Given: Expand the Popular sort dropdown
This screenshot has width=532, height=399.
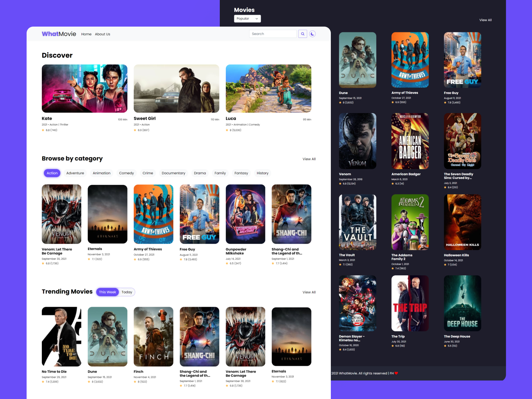Looking at the screenshot, I should [247, 19].
